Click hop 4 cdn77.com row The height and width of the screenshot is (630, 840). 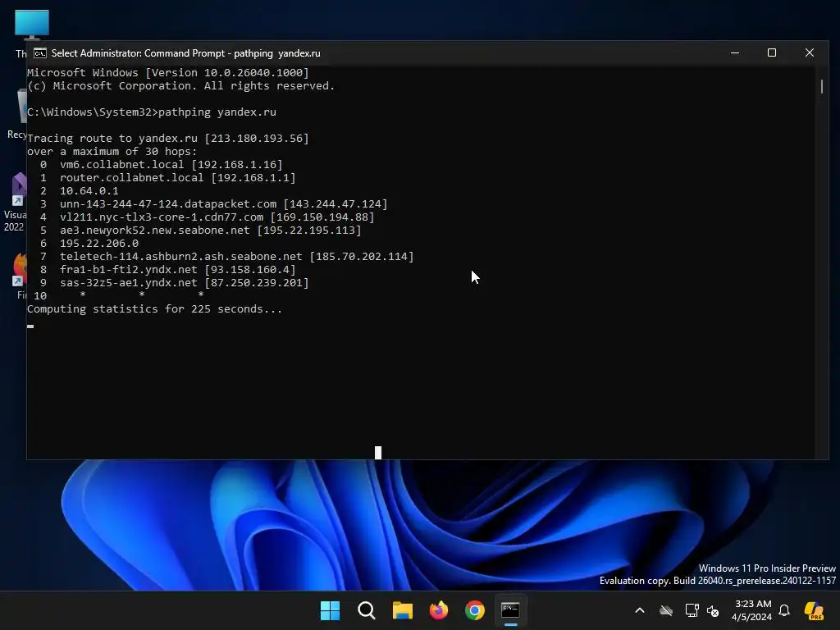tap(207, 217)
